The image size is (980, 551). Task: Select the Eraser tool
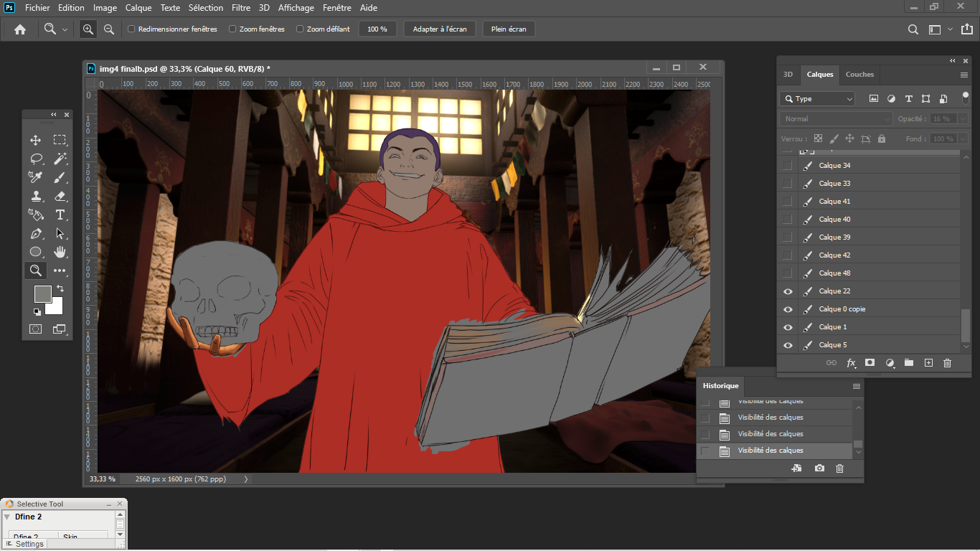tap(60, 196)
